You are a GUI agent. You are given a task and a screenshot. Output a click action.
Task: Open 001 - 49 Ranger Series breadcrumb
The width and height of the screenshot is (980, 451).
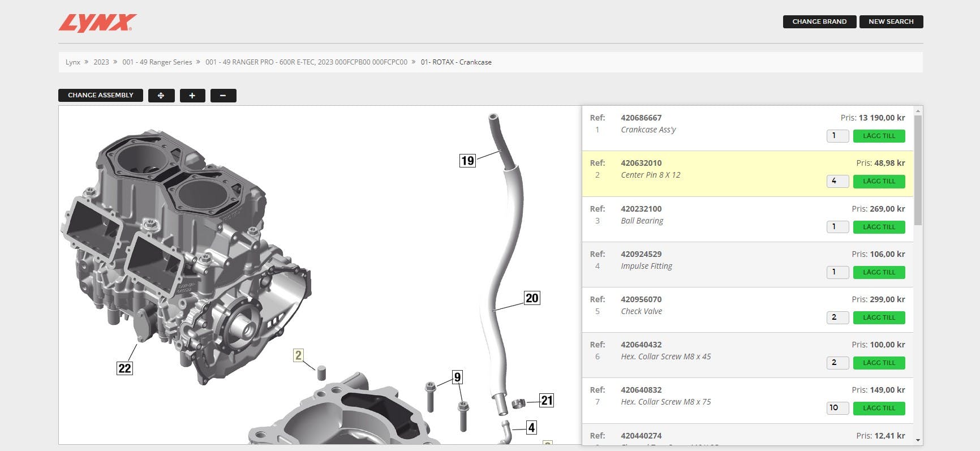click(157, 62)
